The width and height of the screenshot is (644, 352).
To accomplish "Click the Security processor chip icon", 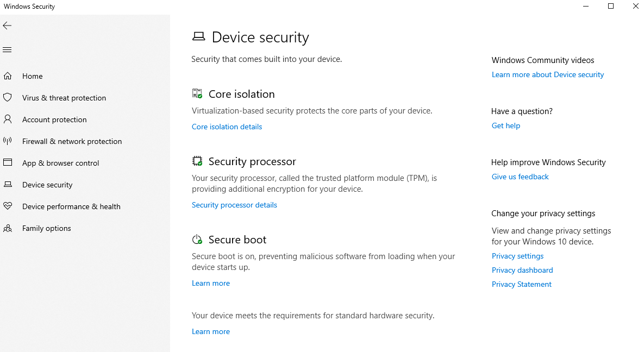I will [x=197, y=160].
